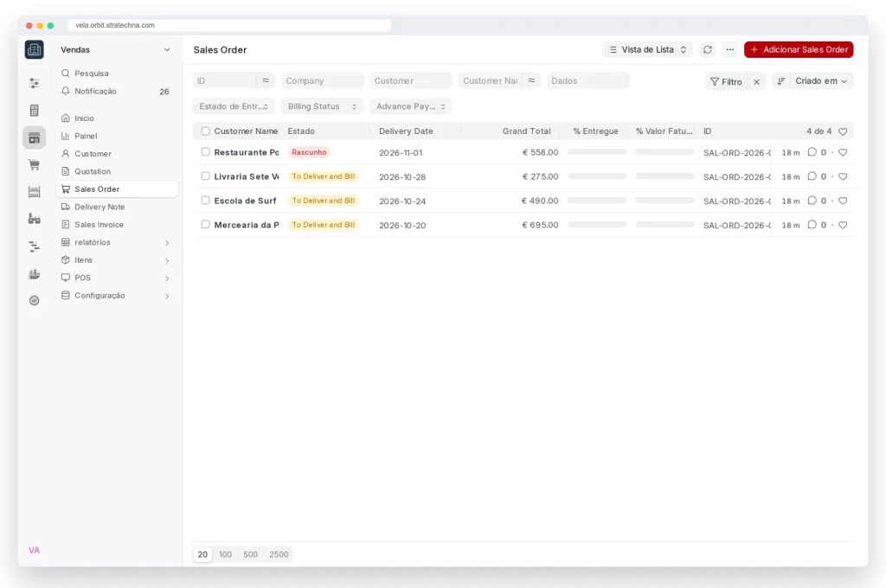
Task: Go to Quotation in the sidebar
Action: (x=117, y=171)
